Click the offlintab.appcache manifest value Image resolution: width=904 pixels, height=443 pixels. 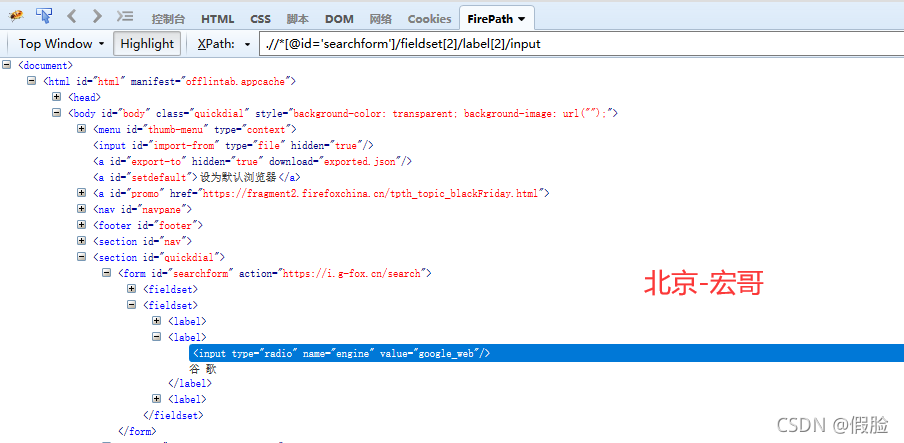(x=235, y=81)
